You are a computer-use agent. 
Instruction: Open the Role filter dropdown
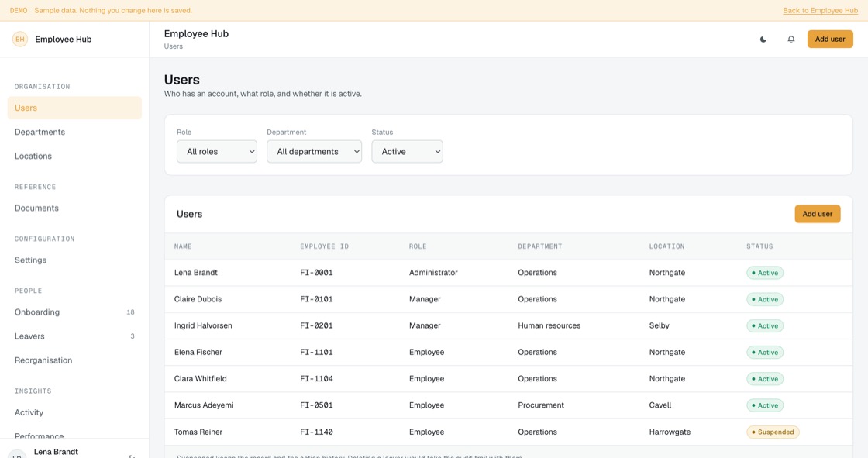217,151
